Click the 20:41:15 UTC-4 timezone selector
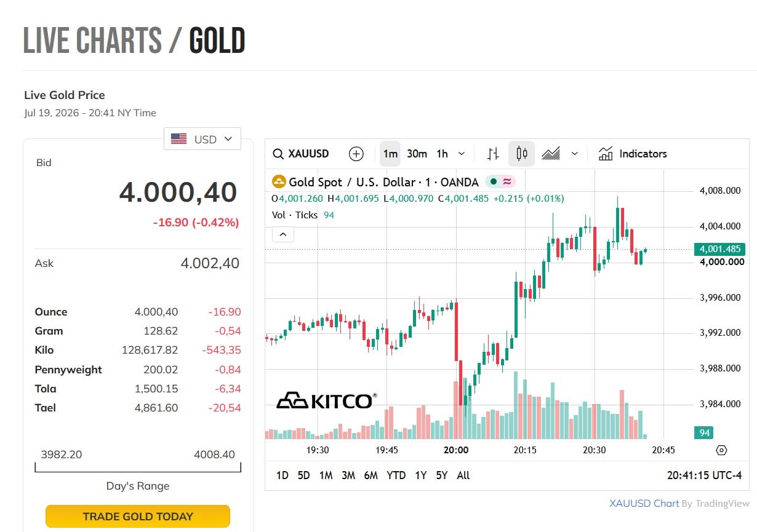757x532 pixels. pyautogui.click(x=704, y=475)
